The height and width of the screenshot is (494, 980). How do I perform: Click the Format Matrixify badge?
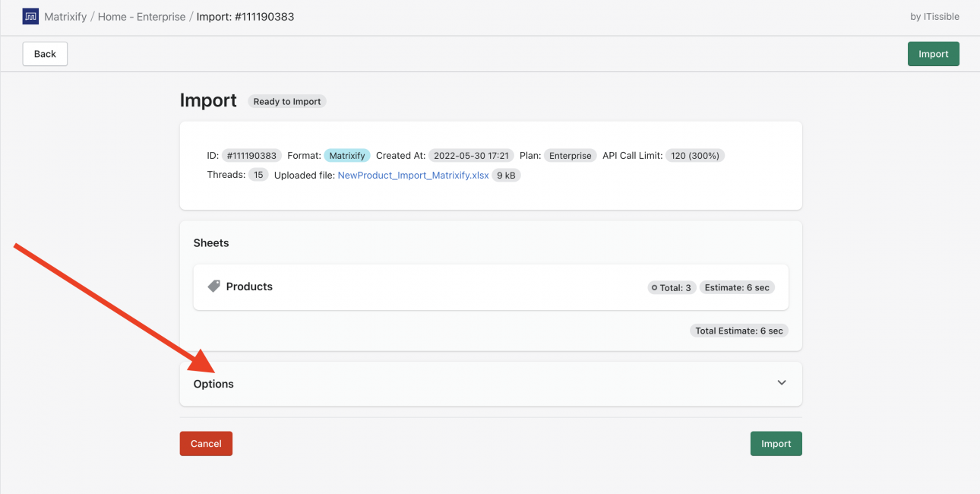tap(346, 155)
